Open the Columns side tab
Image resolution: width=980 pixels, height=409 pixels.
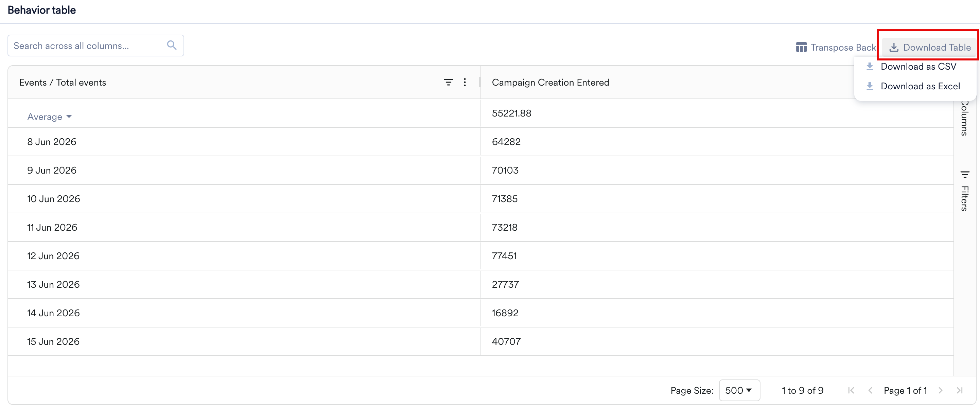point(964,118)
